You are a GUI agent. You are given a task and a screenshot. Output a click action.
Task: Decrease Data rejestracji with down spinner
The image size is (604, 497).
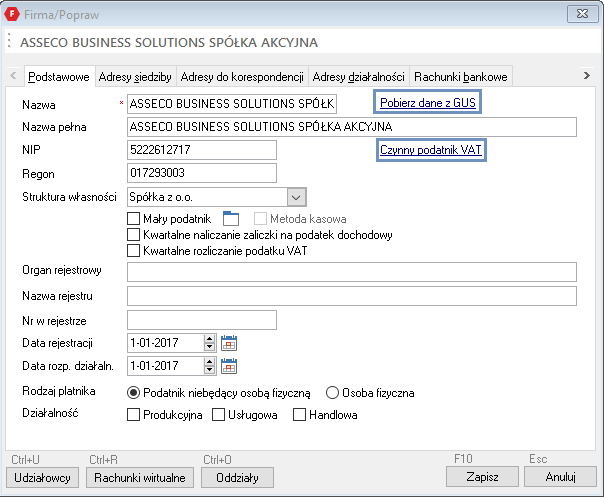click(x=210, y=347)
